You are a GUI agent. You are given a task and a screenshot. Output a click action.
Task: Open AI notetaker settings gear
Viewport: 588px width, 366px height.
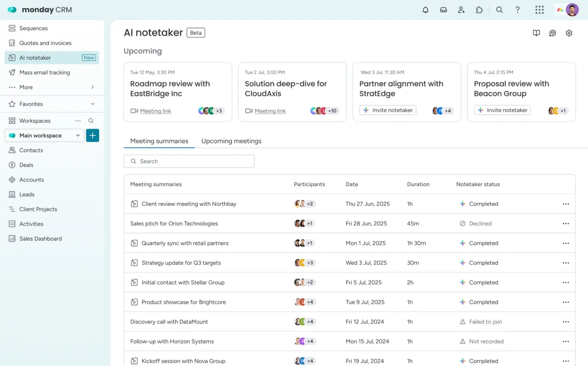pos(569,33)
